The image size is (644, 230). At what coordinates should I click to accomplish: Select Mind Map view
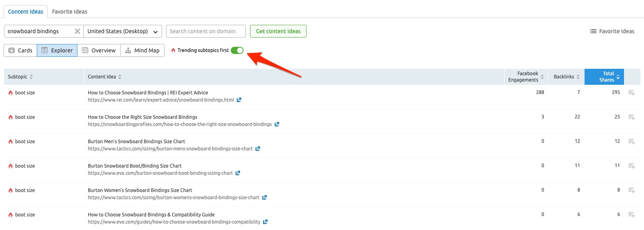(x=143, y=50)
